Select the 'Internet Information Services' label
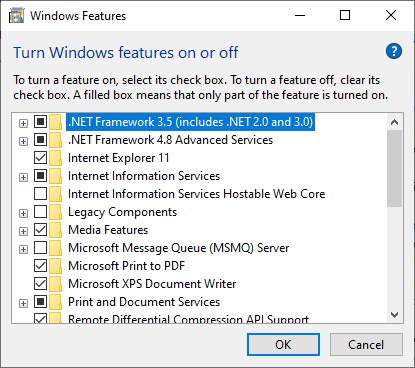 point(144,176)
